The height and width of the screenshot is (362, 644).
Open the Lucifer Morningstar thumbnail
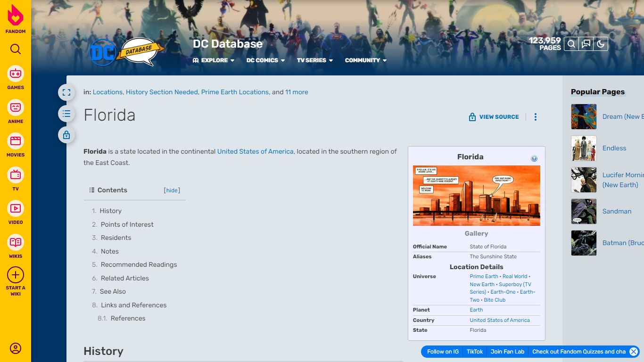(x=584, y=180)
